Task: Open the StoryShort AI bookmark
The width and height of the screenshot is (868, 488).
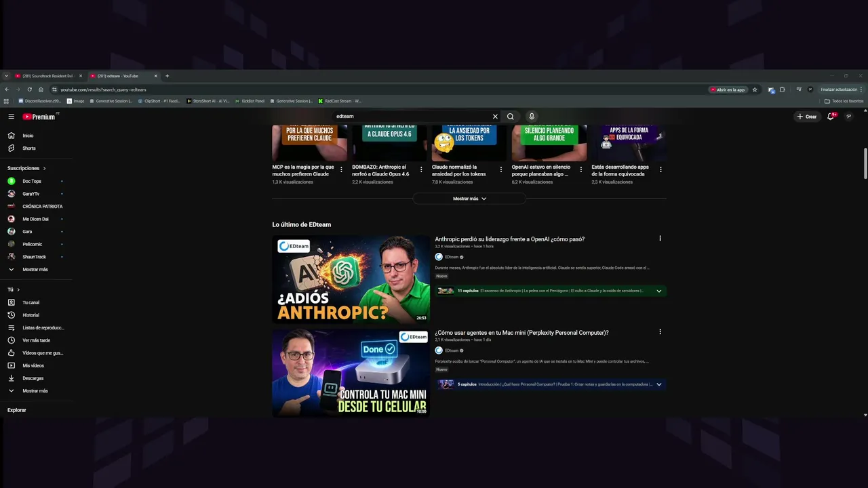Action: point(208,101)
